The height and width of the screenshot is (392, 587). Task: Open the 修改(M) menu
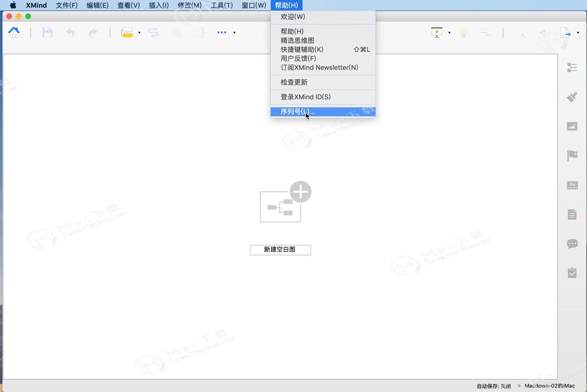coord(189,5)
